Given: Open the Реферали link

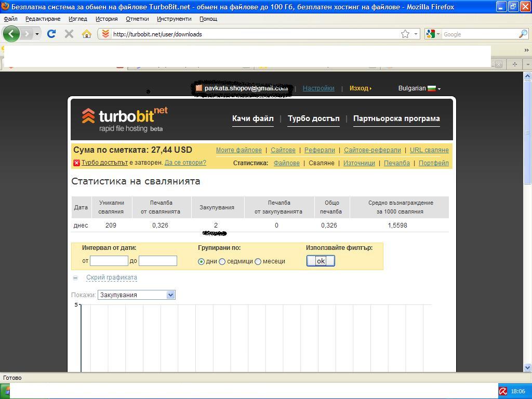Looking at the screenshot, I should [320, 150].
